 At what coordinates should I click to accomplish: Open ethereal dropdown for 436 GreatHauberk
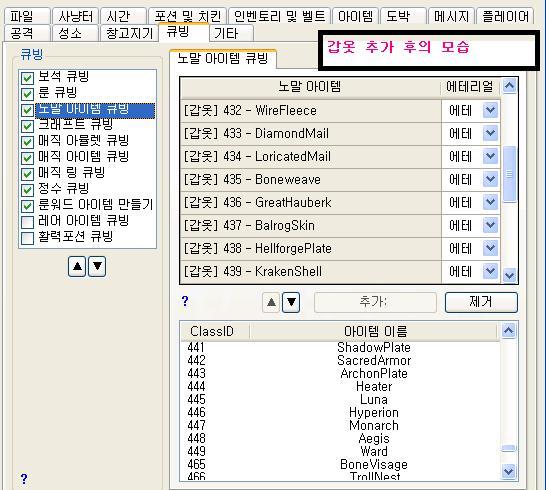point(490,202)
